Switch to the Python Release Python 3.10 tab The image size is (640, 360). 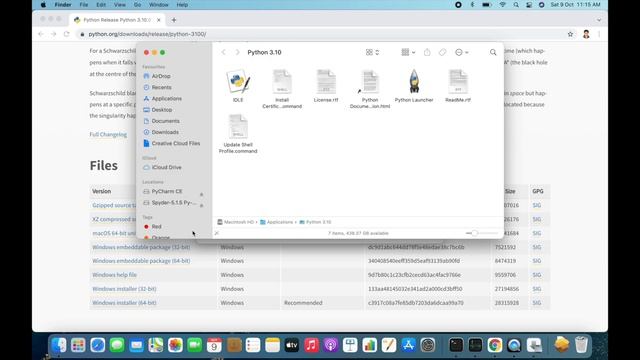[x=117, y=20]
